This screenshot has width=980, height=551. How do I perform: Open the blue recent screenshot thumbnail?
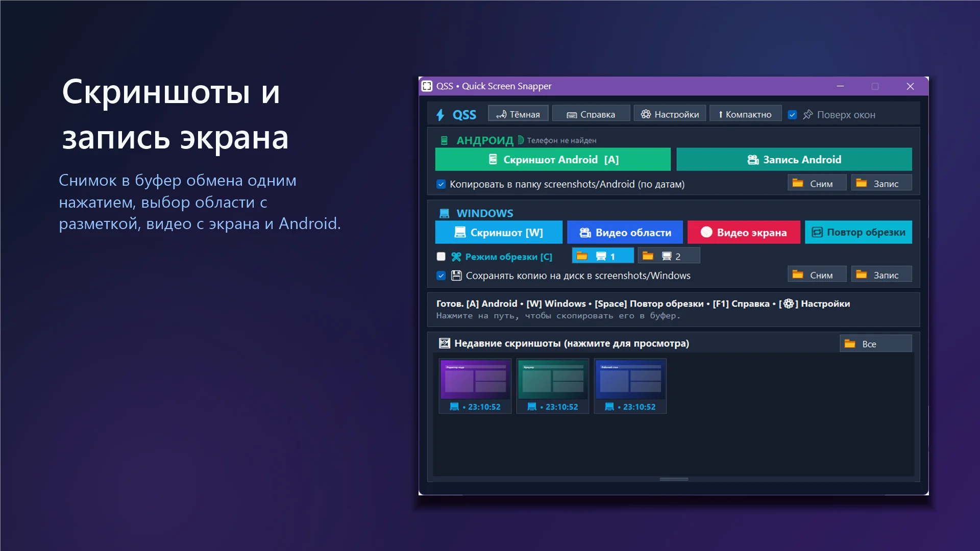coord(630,380)
